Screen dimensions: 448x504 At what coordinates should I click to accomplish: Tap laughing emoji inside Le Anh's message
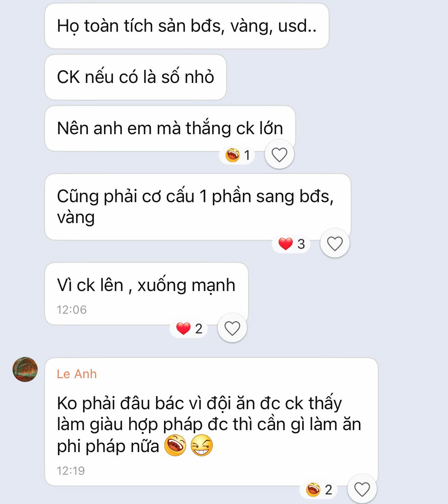tap(175, 446)
